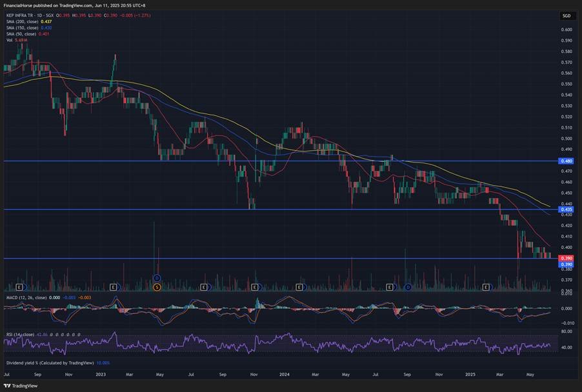Open the E earnings marker near early 2023

114,287
